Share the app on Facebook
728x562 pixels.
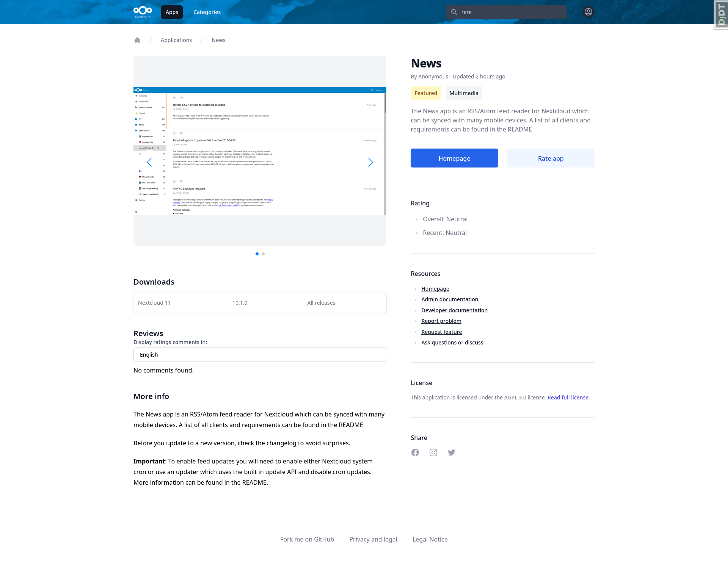[x=415, y=452]
